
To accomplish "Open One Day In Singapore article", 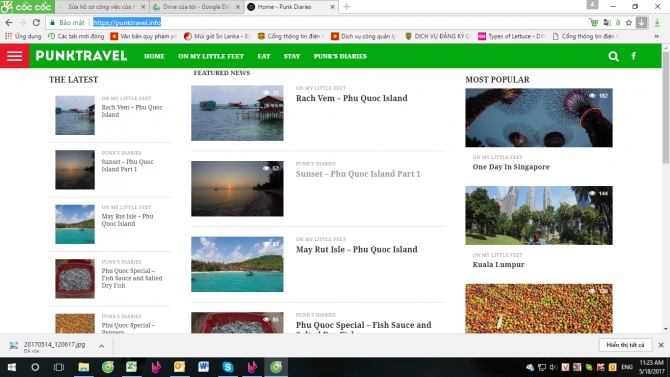I will 511,167.
